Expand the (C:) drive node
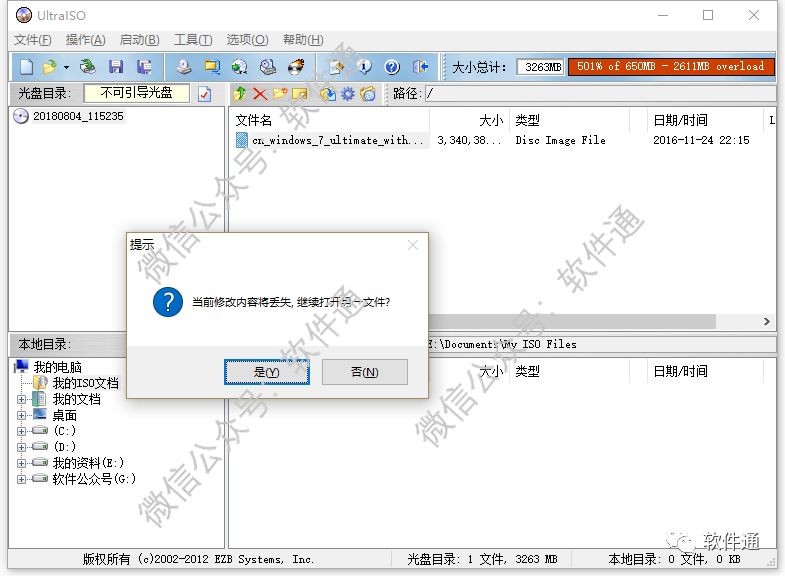 pos(21,431)
